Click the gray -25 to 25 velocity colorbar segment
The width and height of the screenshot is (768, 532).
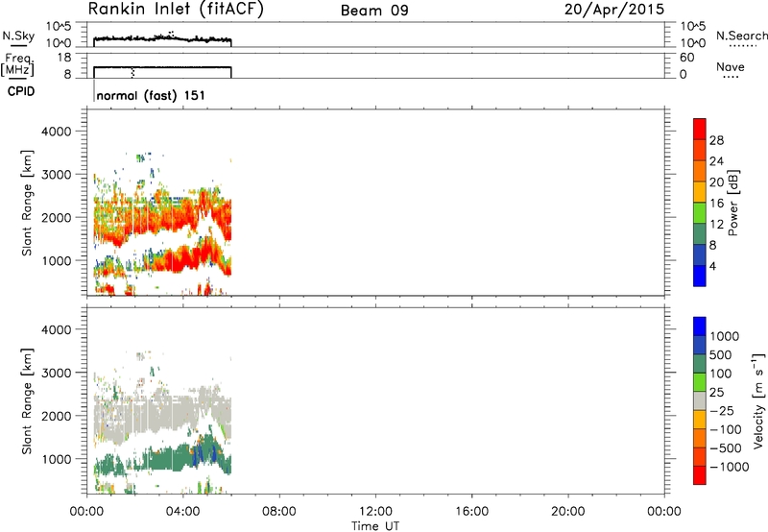click(x=700, y=401)
